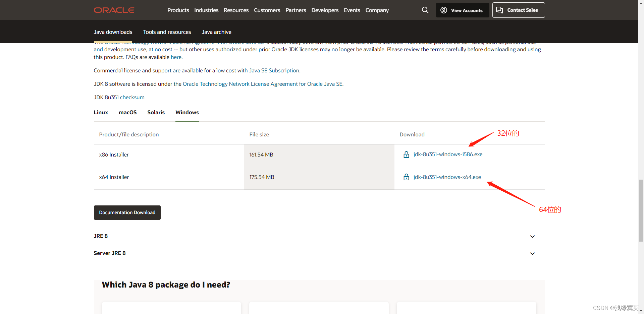Click the JRE 8 heading

click(x=101, y=236)
